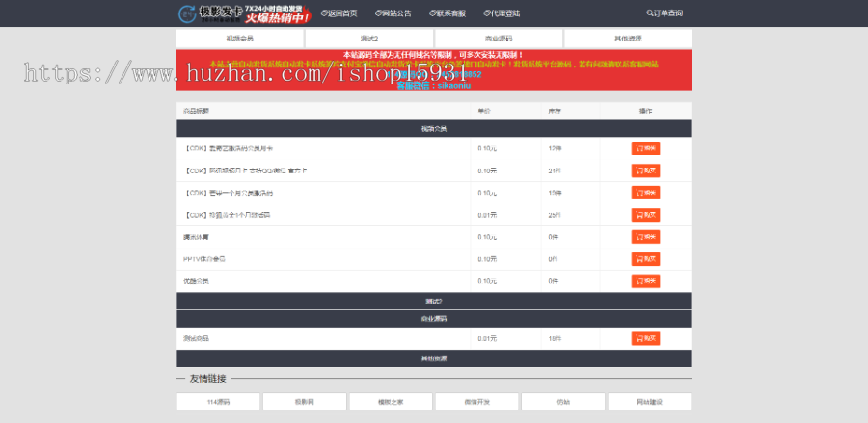Viewport: 868px width, 423px height.
Task: Click the buy button for 测试商品
Action: [x=645, y=338]
